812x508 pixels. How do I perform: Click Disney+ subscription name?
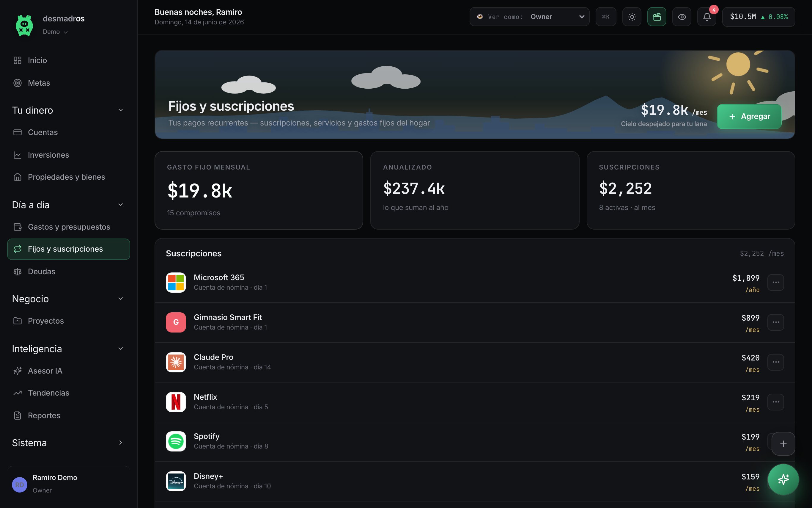(x=208, y=476)
